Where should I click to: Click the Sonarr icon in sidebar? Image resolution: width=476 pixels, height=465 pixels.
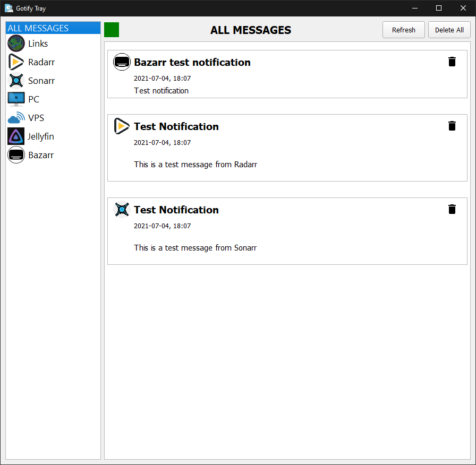[16, 81]
